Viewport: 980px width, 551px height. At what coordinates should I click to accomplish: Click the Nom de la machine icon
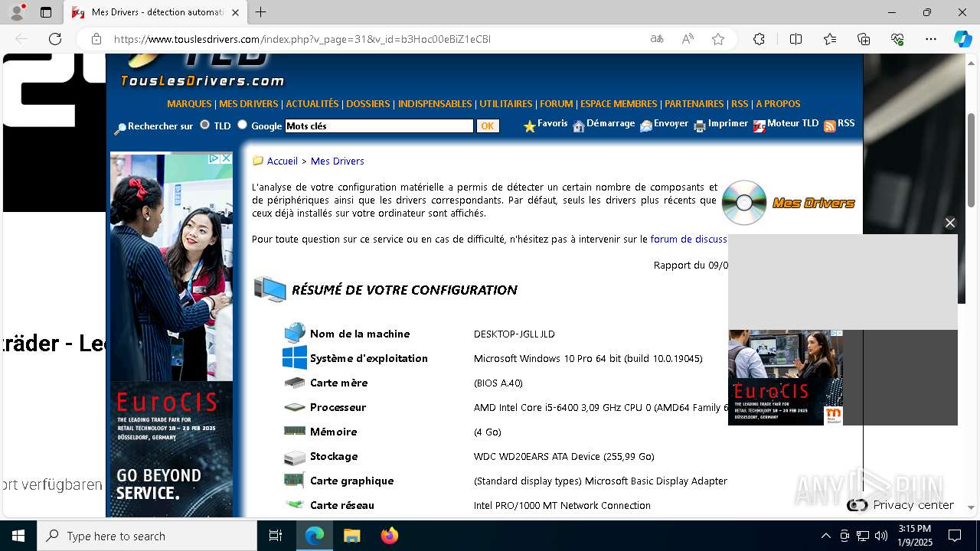coord(295,334)
